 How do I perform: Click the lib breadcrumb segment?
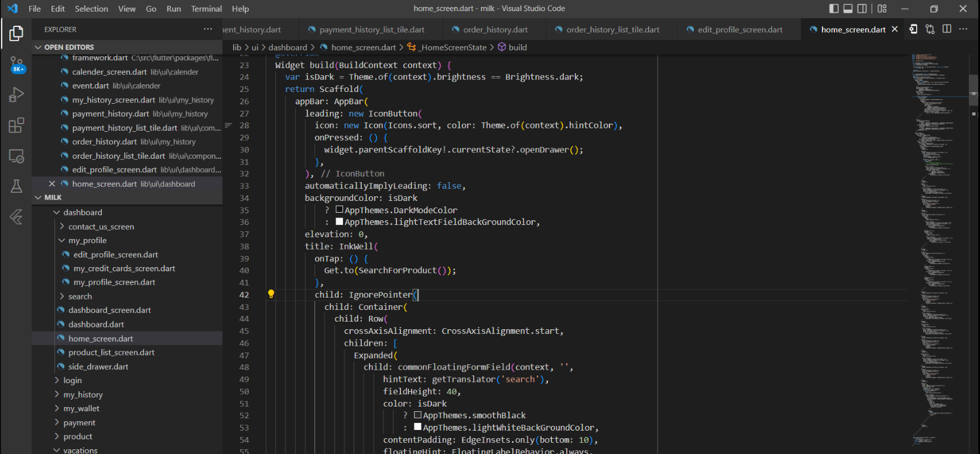237,47
